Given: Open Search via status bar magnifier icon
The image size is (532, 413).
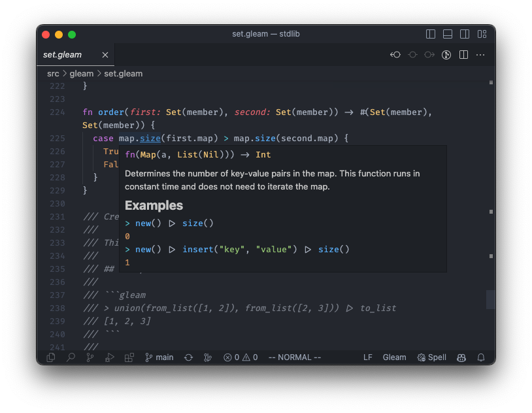Looking at the screenshot, I should tap(71, 357).
